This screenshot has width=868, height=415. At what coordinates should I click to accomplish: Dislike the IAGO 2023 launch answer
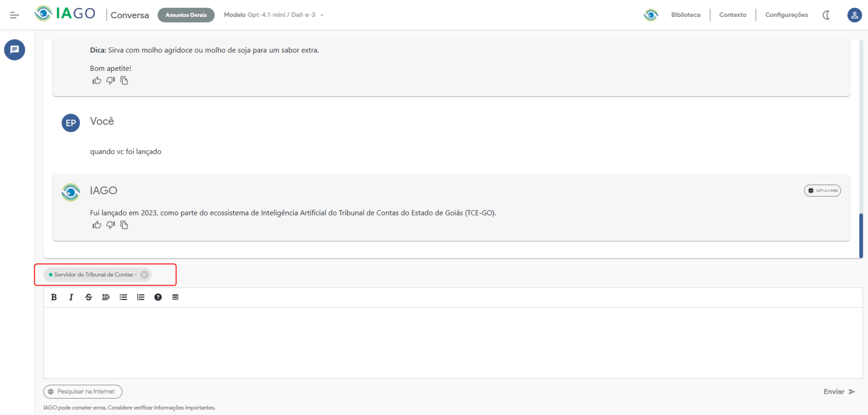click(x=110, y=225)
